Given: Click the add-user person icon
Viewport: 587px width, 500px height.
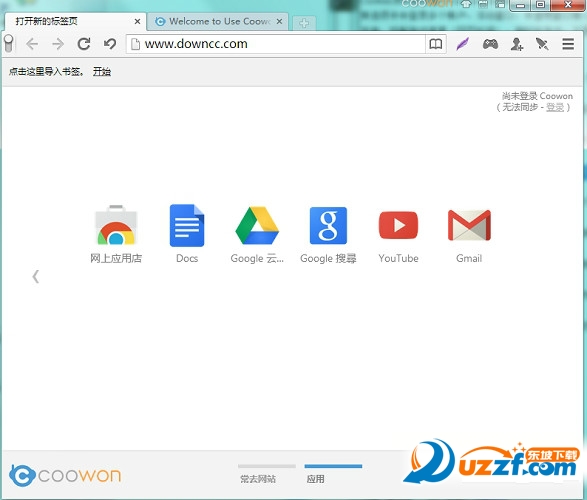Looking at the screenshot, I should (517, 44).
